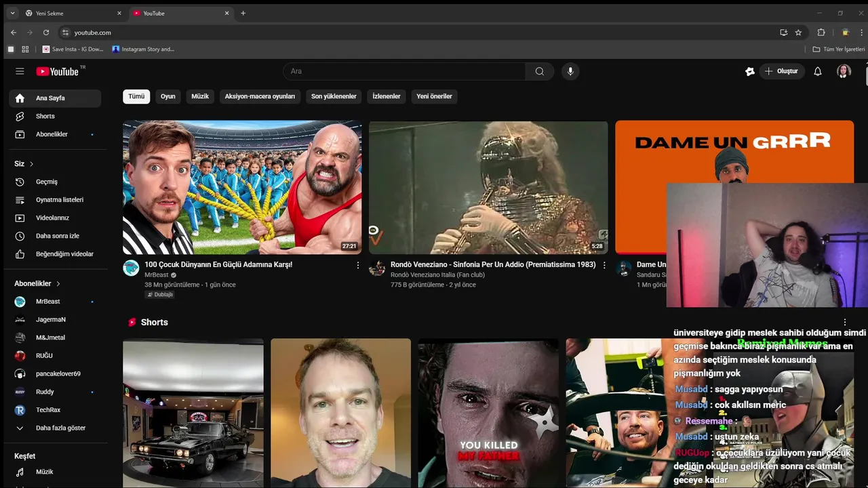Open options menu for MrBeast video
Screen dimensions: 868x488
click(358, 266)
